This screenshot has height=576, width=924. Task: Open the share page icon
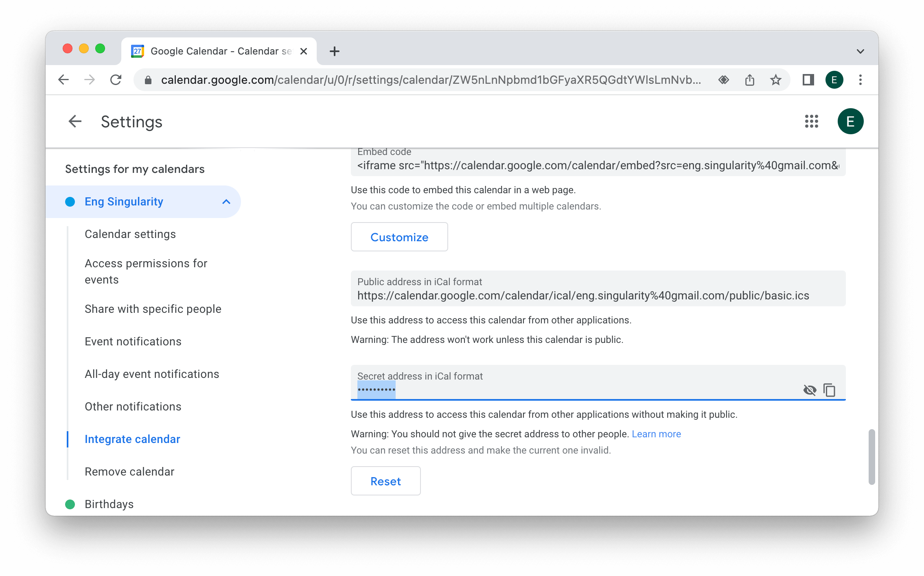click(x=750, y=80)
